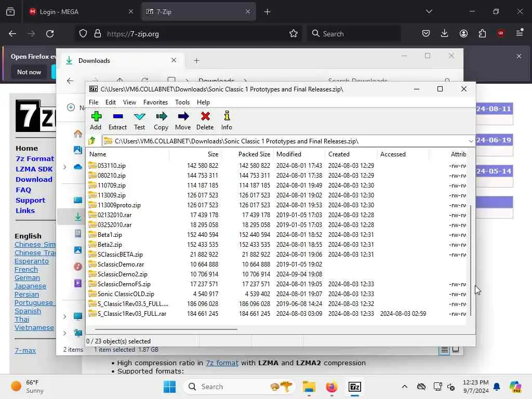532x399 pixels.
Task: Open Firefox extensions puzzle icon
Action: click(482, 33)
